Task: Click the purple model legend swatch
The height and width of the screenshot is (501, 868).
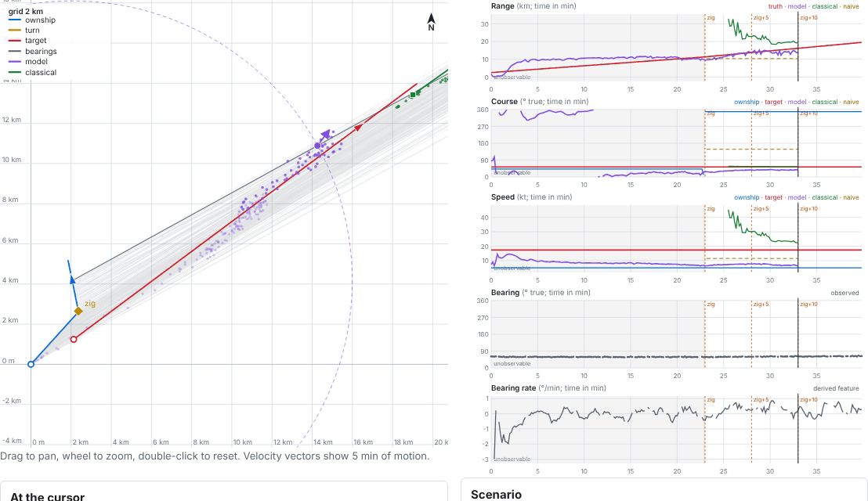Action: click(x=15, y=62)
